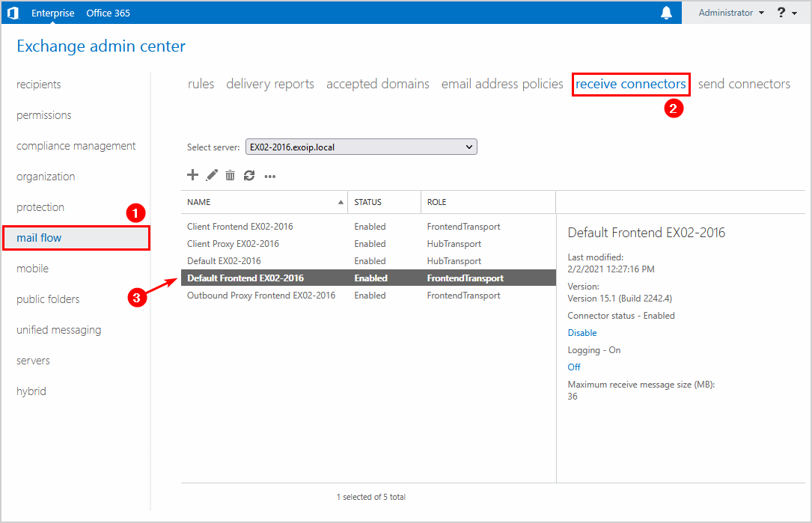Open the protection section
Screen dimensions: 812x523
pos(40,207)
